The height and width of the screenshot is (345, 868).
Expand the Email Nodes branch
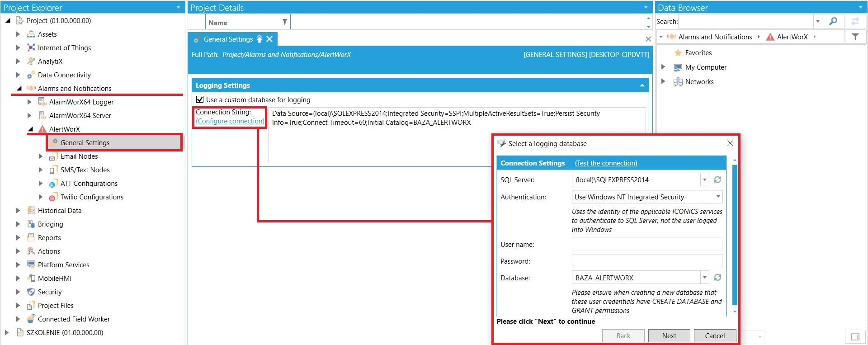point(40,156)
